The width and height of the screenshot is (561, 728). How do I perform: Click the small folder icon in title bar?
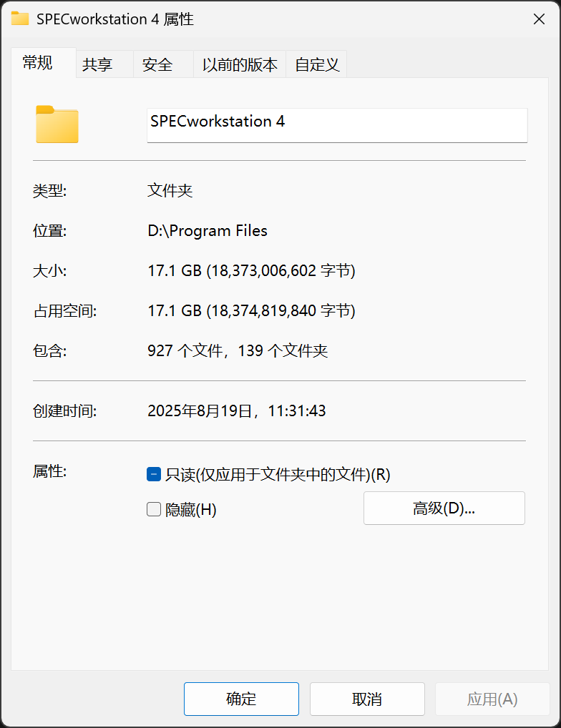click(20, 19)
